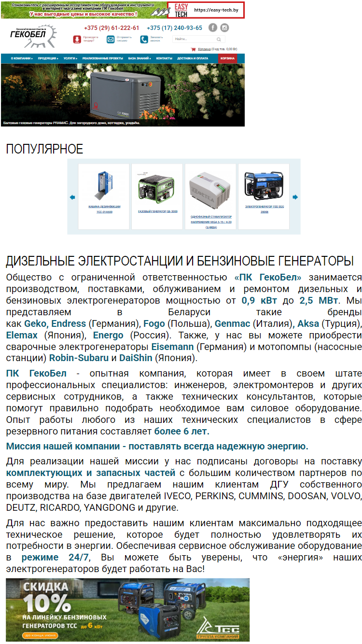362x644 pixels.
Task: Open Кабина дезинфекции TCC-01A500 product link
Action: click(104, 209)
